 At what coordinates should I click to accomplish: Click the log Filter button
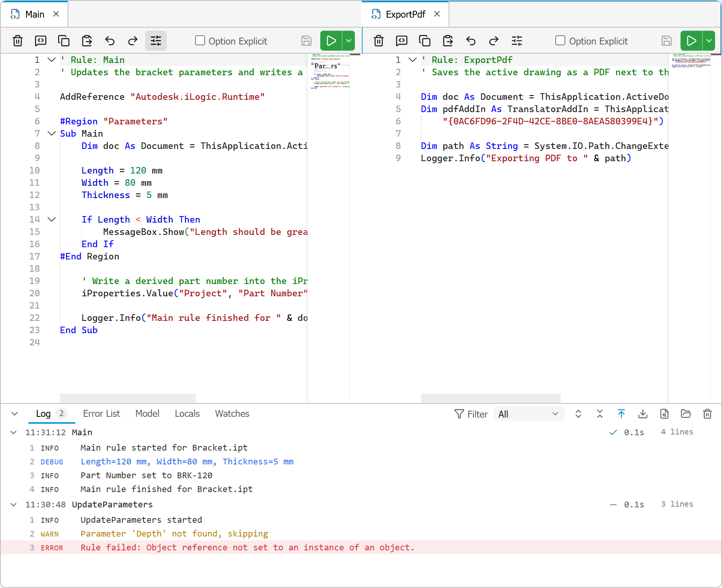tap(471, 414)
